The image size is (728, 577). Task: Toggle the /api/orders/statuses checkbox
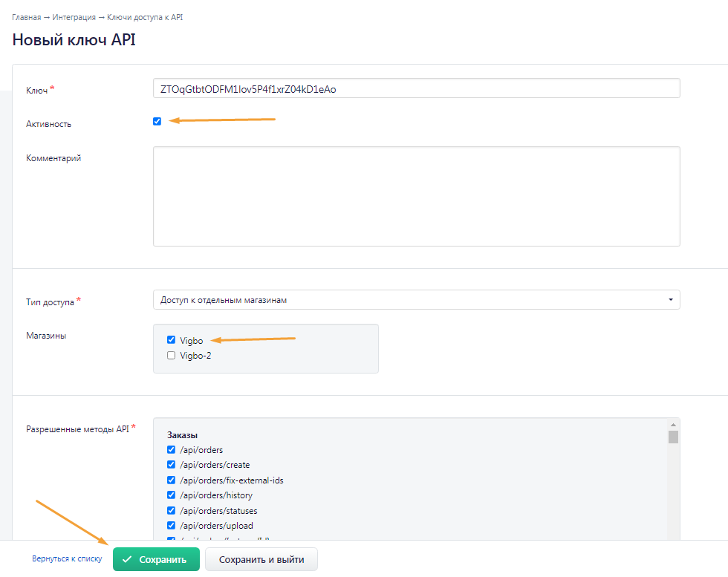click(x=171, y=511)
